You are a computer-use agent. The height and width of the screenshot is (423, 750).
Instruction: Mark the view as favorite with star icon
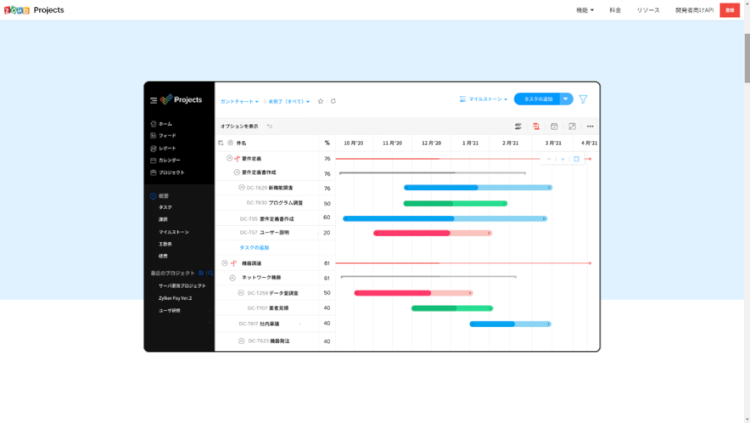pos(320,101)
